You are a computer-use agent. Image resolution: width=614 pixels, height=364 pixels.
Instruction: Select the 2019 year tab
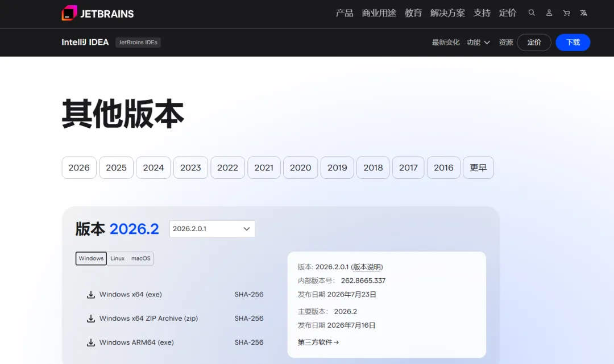(337, 168)
